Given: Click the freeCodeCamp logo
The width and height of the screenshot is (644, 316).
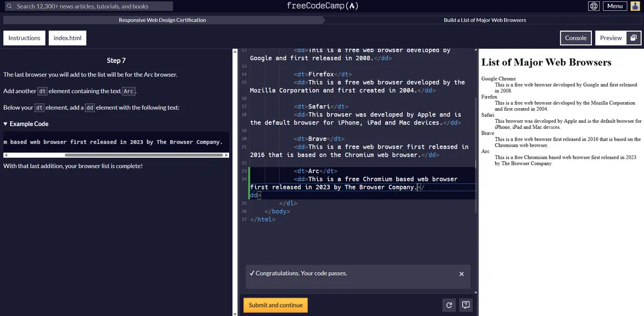Looking at the screenshot, I should (322, 6).
